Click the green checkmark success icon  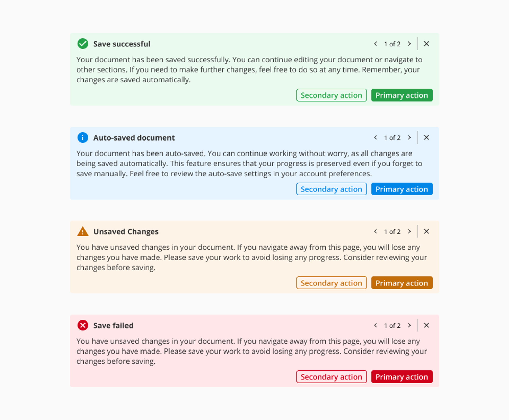pyautogui.click(x=83, y=44)
